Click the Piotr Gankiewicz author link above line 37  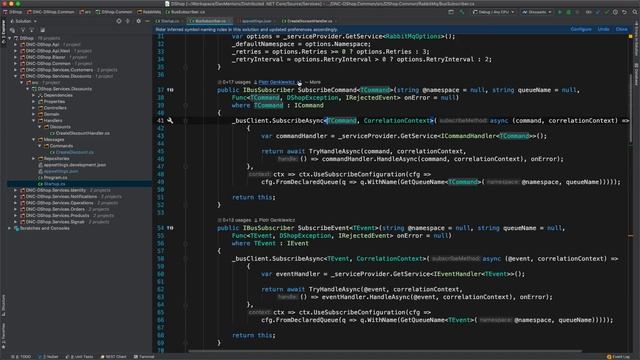[x=276, y=82]
